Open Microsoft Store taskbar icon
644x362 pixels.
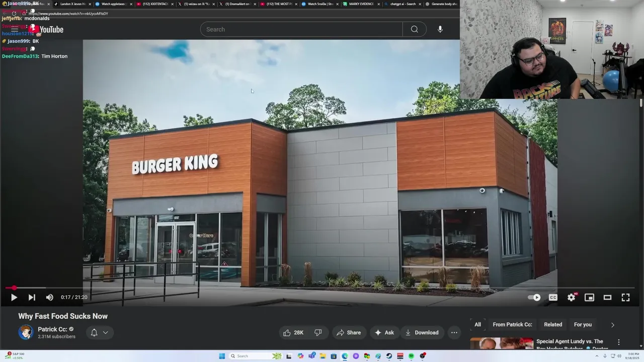click(x=334, y=356)
